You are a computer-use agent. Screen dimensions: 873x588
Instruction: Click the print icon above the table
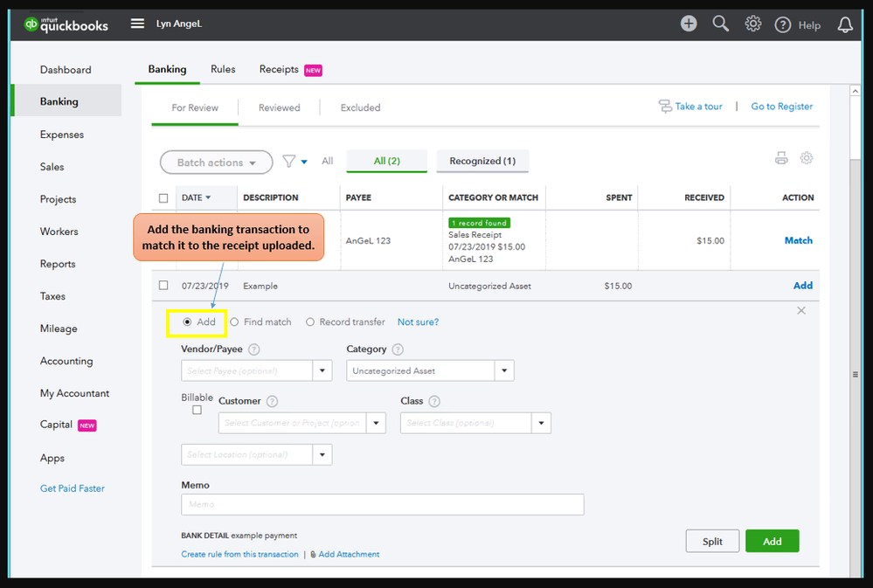point(781,158)
